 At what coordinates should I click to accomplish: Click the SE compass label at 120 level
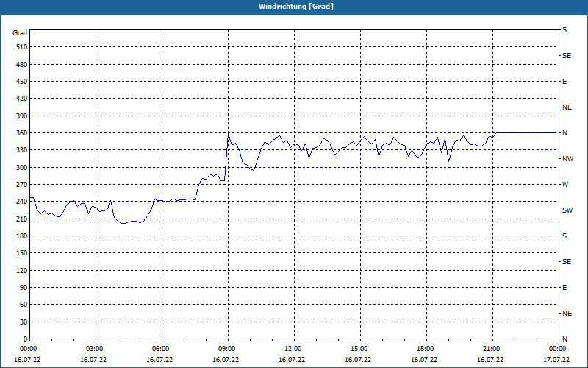(x=567, y=262)
